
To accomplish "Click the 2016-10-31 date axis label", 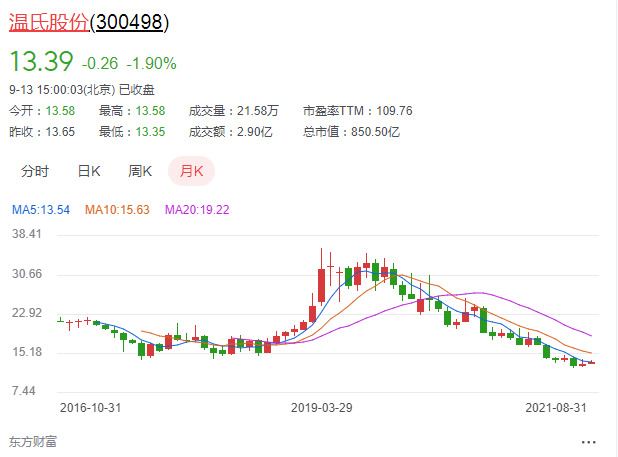I will pos(91,407).
